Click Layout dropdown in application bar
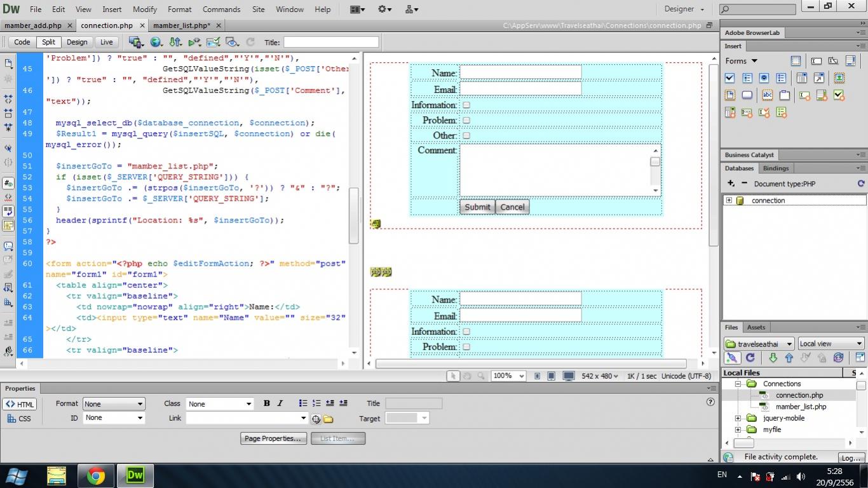The width and height of the screenshot is (868, 488). [358, 10]
